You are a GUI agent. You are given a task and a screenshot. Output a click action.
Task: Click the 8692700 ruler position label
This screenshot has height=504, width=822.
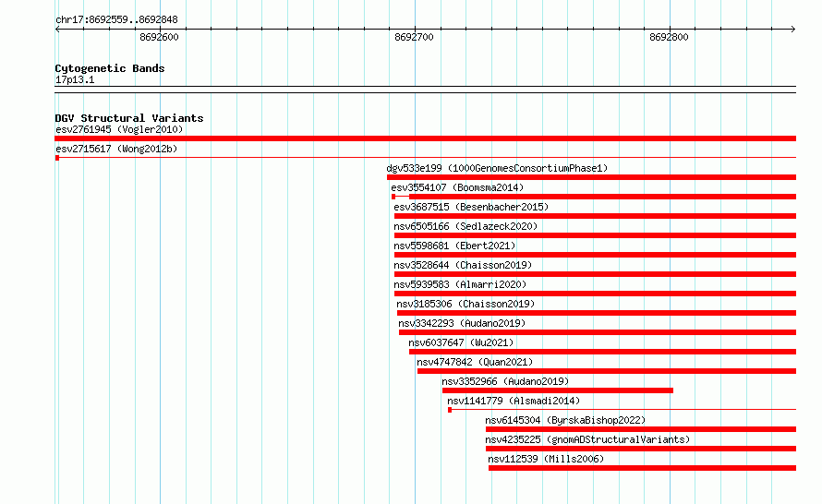tap(414, 37)
